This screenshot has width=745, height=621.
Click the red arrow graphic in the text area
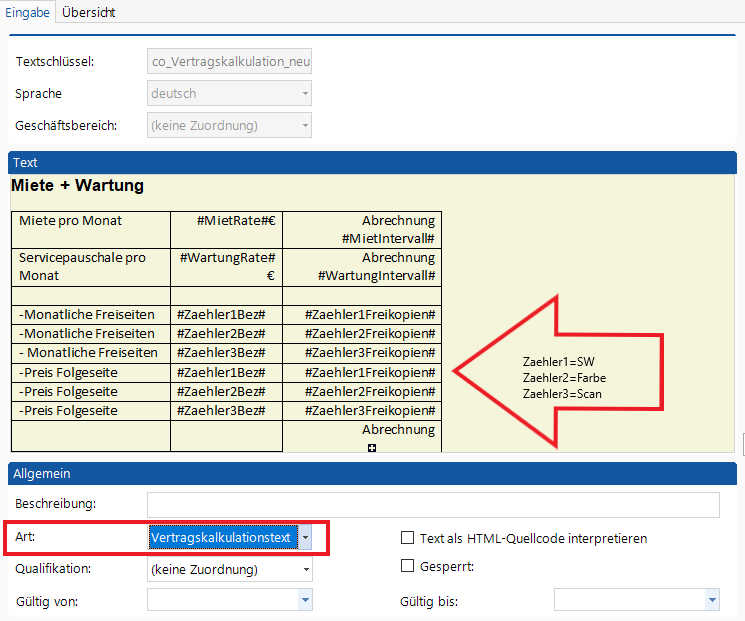coord(560,369)
